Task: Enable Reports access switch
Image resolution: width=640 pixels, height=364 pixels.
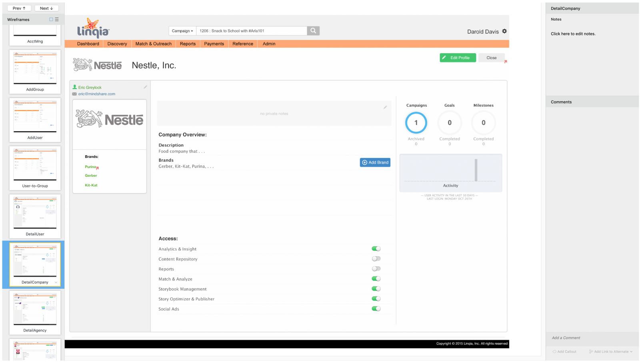Action: point(376,269)
